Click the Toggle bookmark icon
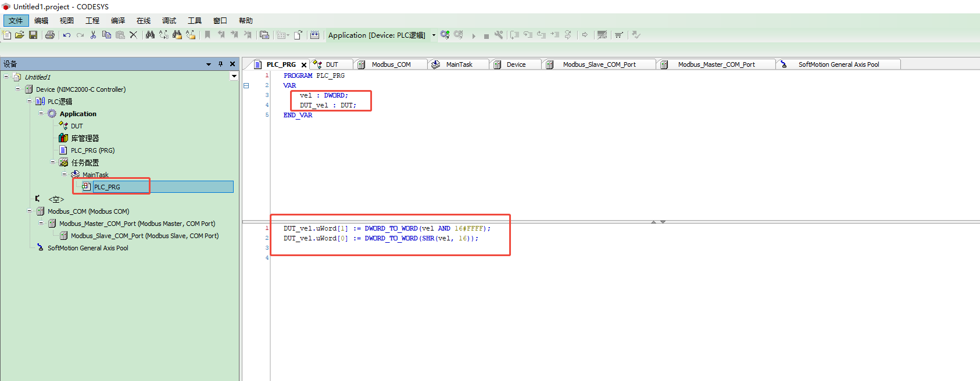 coord(208,35)
